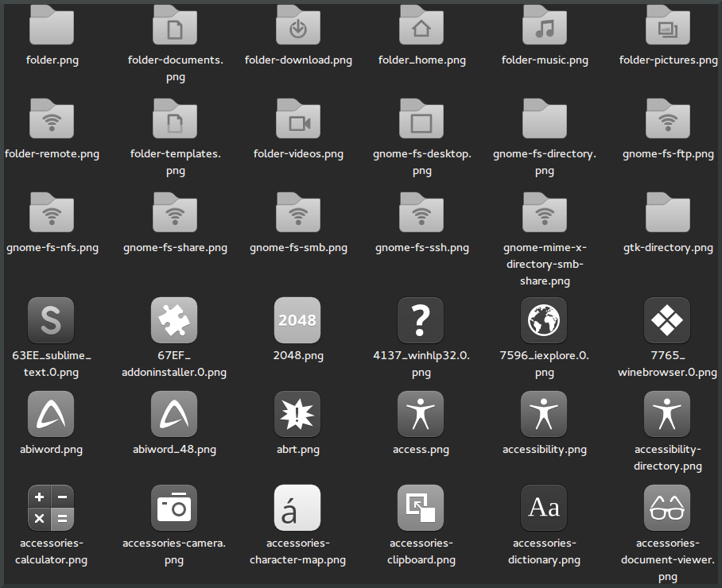The width and height of the screenshot is (722, 588).
Task: Click the folder-templates.png icon
Action: pos(175,118)
